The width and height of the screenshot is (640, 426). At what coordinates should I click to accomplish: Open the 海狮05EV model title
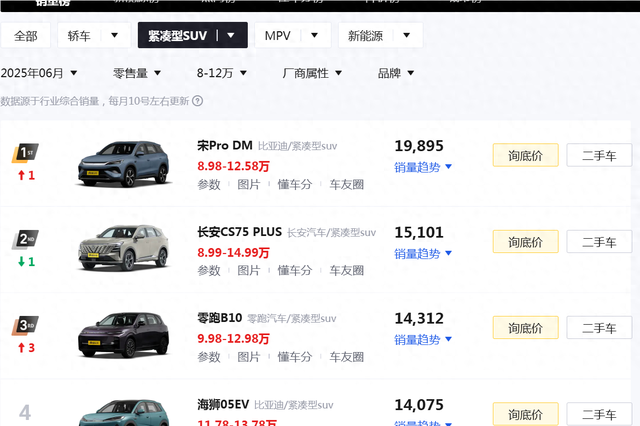coord(223,404)
